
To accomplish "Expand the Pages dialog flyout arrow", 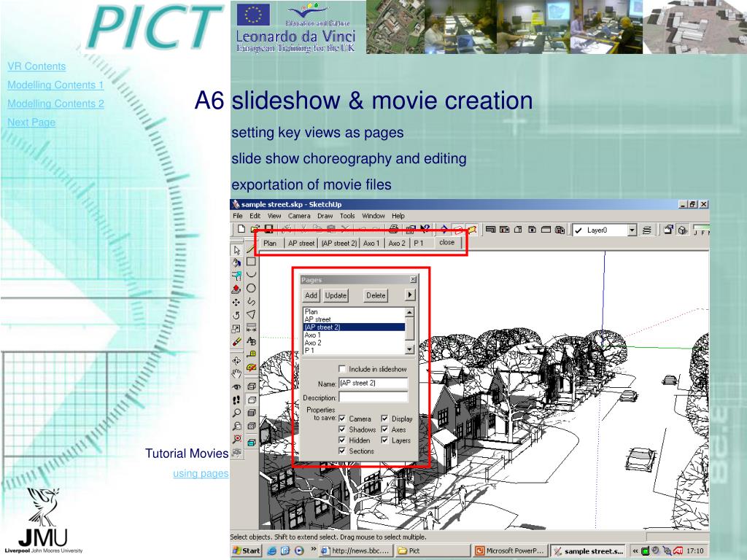I will pos(410,295).
